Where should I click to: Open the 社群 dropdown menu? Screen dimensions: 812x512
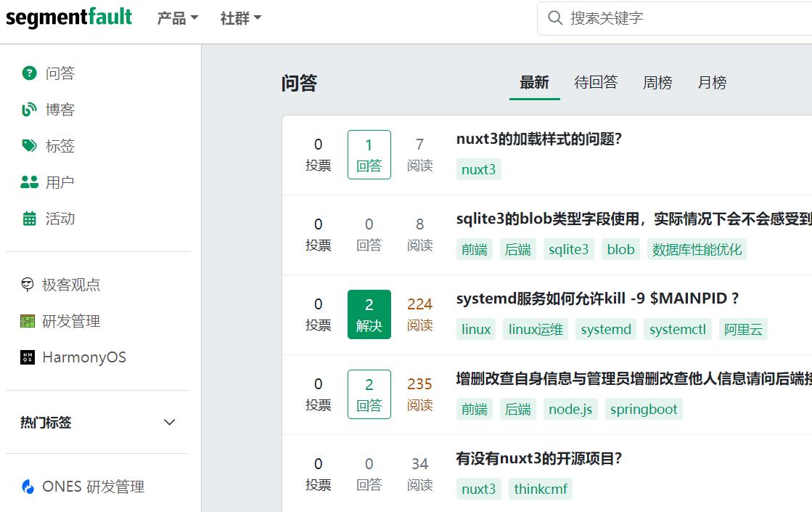(x=241, y=18)
